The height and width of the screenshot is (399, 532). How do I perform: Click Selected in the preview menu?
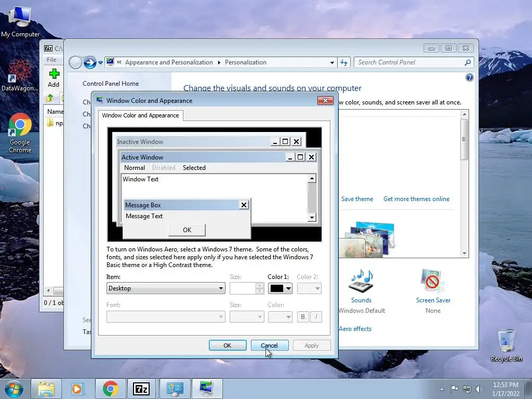click(x=194, y=168)
